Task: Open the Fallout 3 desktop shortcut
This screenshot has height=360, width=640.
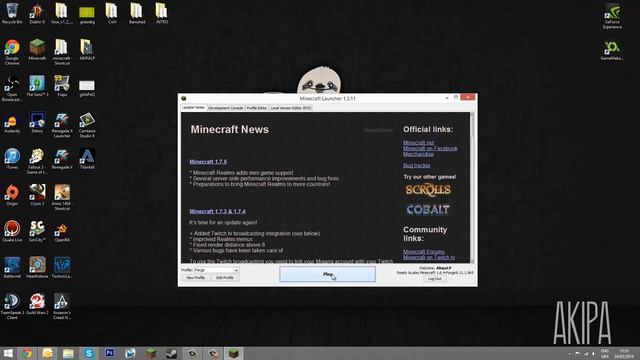Action: coord(37,161)
